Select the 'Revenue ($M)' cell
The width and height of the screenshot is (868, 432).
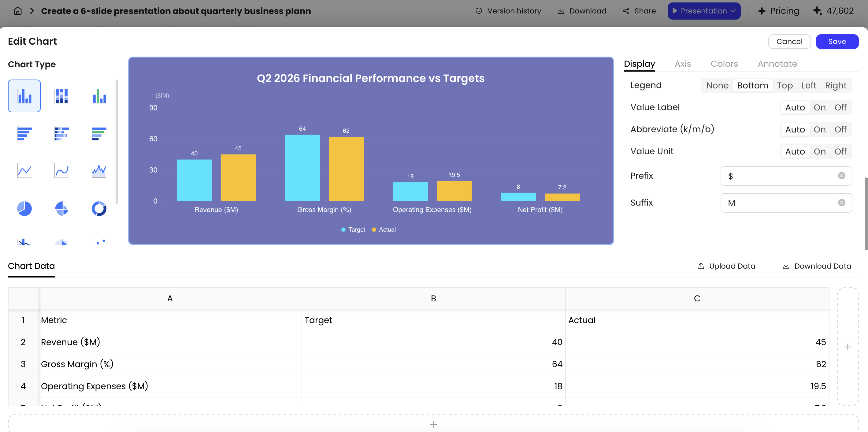tap(170, 342)
